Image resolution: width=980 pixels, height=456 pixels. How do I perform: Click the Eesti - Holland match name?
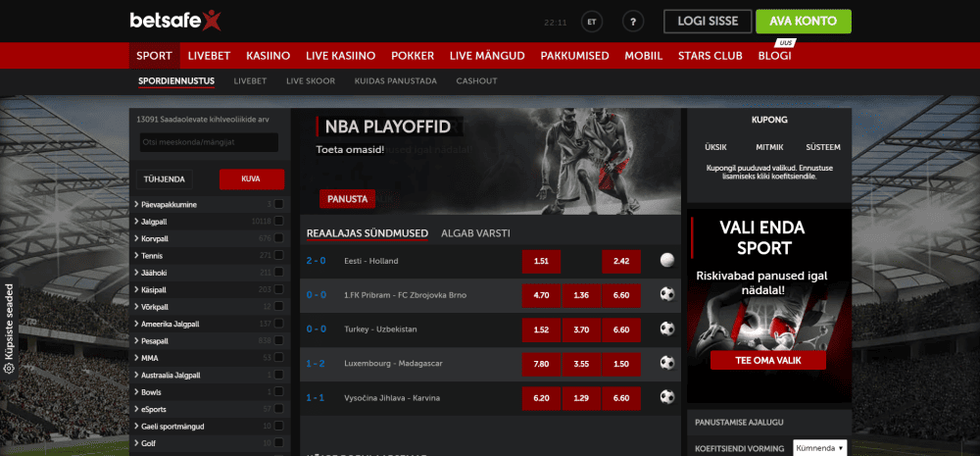(x=371, y=261)
